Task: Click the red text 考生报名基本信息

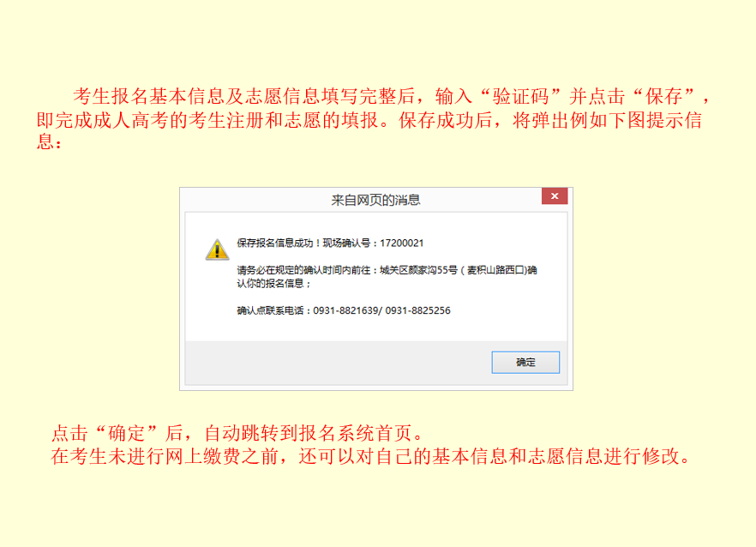Action: pyautogui.click(x=149, y=97)
